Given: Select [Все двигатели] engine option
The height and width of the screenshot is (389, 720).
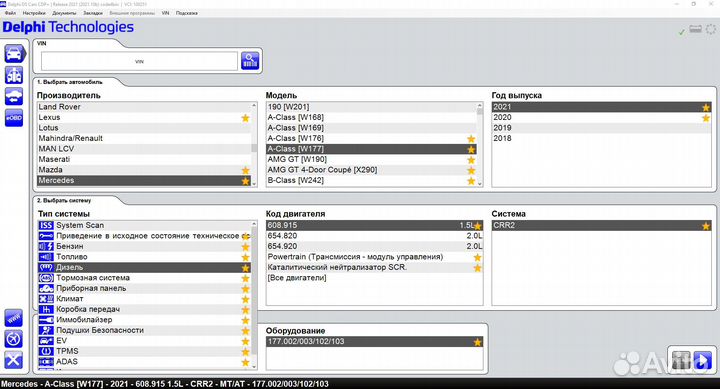Looking at the screenshot, I should [x=374, y=278].
